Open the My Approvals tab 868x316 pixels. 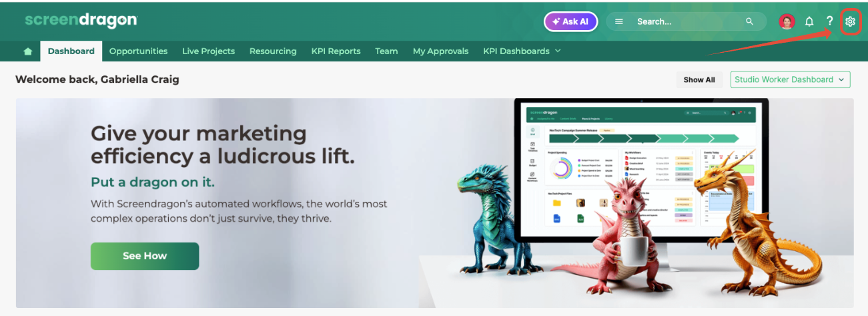(440, 51)
